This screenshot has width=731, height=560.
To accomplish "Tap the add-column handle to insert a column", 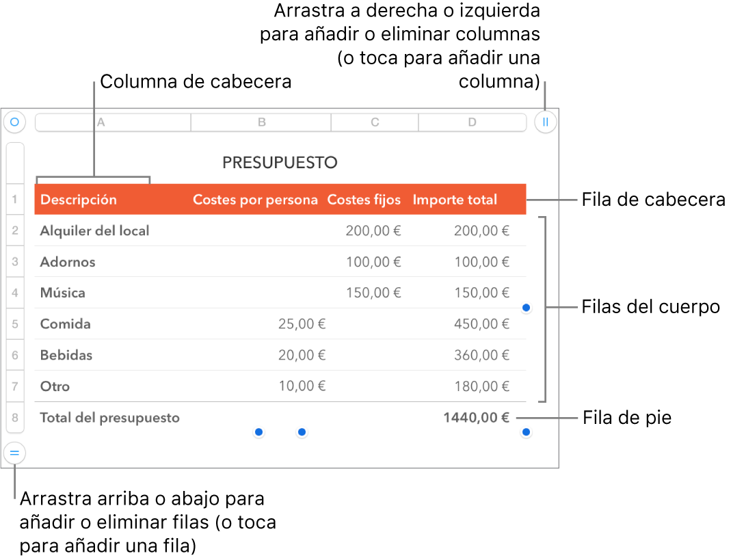I will coord(545,122).
